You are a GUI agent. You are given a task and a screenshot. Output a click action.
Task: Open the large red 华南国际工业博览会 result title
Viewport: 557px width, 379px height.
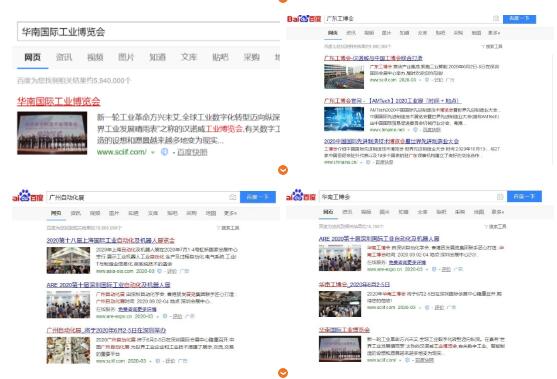(59, 102)
